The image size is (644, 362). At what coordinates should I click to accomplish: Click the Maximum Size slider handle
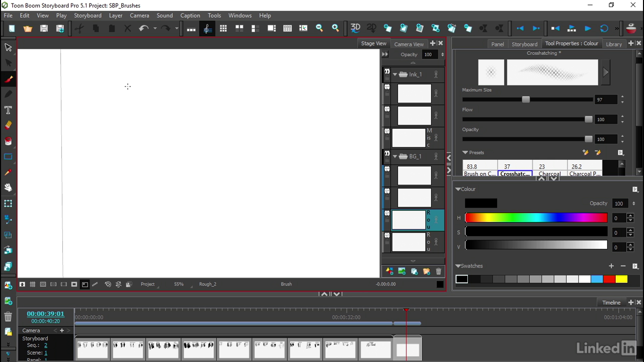coord(526,100)
